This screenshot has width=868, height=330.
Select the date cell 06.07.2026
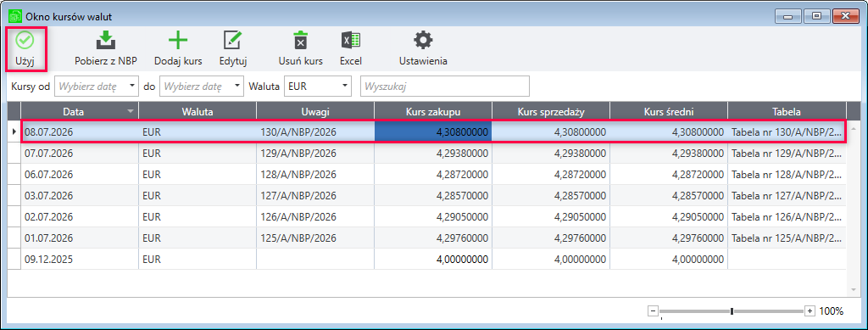tap(80, 175)
